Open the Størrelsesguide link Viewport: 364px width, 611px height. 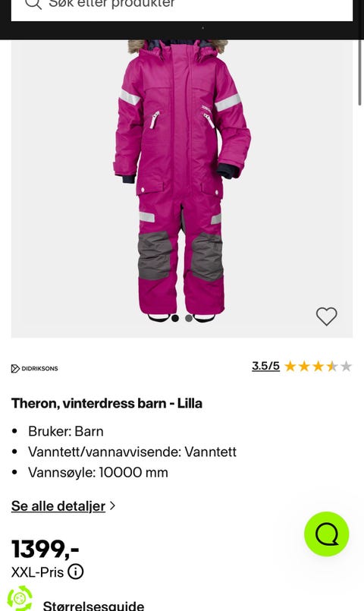[x=93, y=605]
